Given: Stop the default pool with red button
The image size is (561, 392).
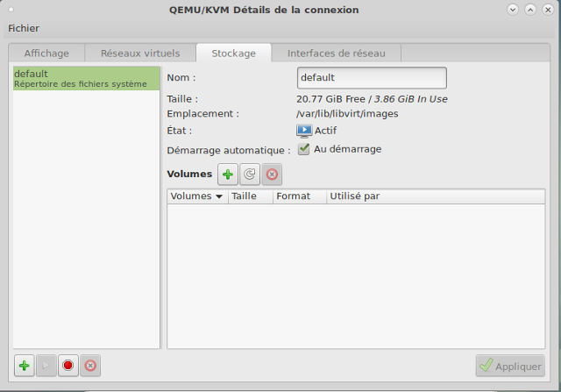Looking at the screenshot, I should click(x=68, y=366).
